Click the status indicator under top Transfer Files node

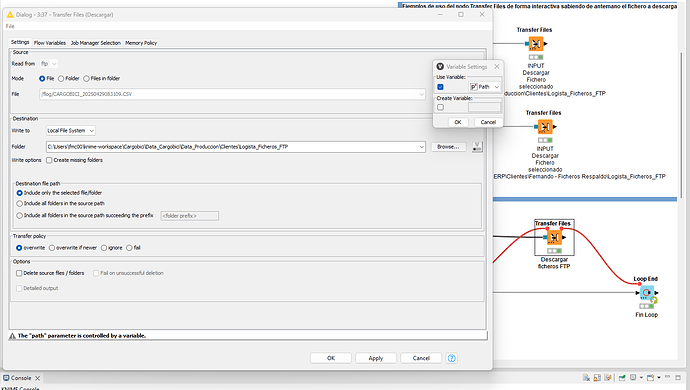click(x=536, y=57)
